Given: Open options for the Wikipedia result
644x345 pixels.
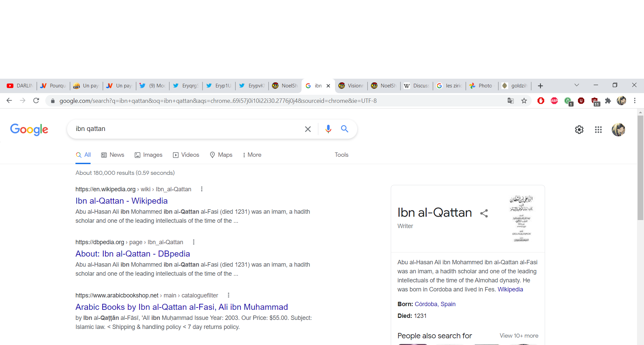Looking at the screenshot, I should [x=202, y=189].
